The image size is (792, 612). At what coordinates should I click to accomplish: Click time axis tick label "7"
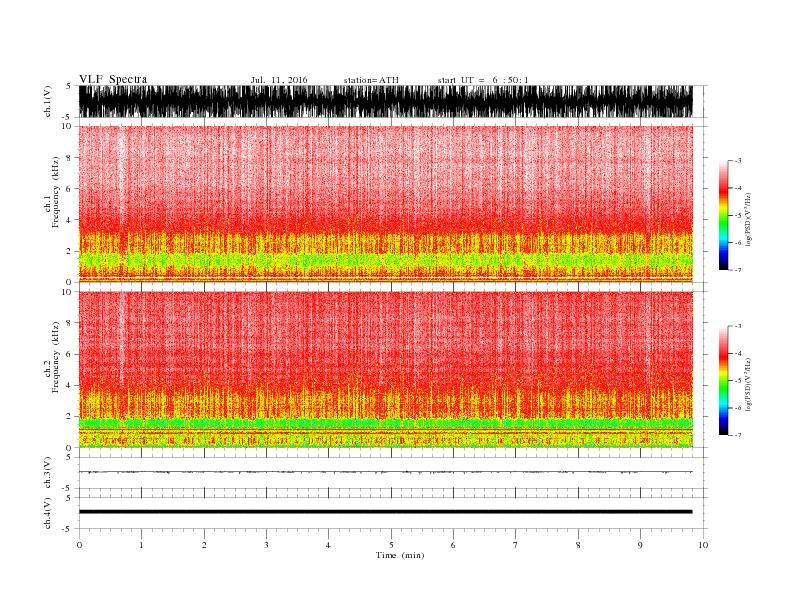coord(516,545)
